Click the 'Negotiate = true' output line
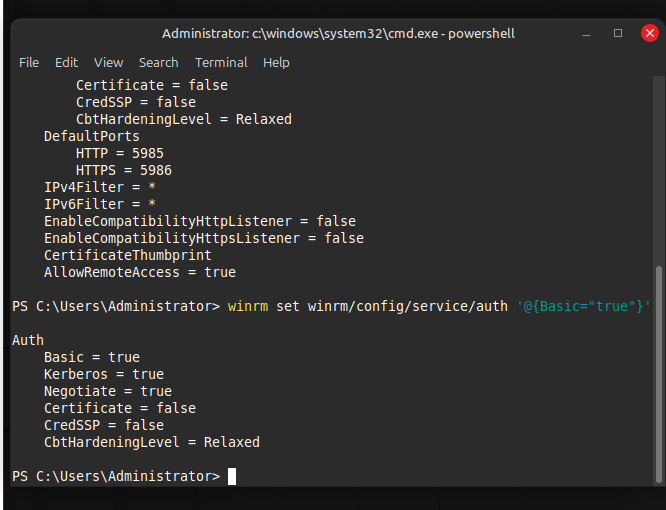The height and width of the screenshot is (510, 666). click(108, 391)
